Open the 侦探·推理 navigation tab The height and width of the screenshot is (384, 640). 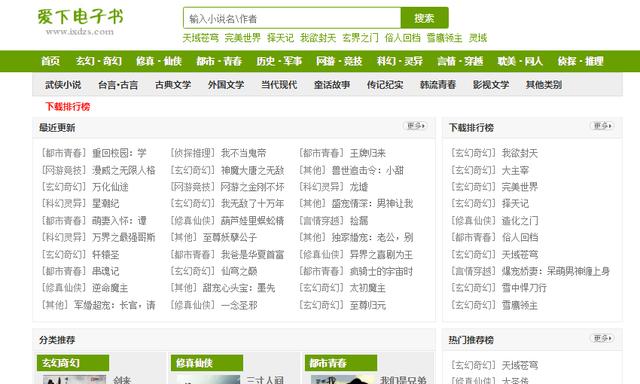580,61
